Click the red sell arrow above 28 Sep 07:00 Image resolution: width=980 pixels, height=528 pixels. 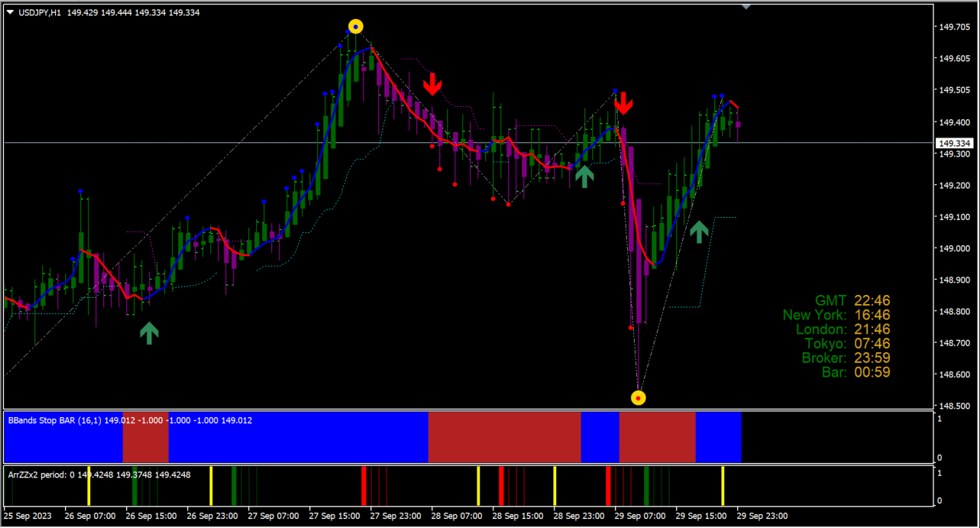[x=433, y=83]
